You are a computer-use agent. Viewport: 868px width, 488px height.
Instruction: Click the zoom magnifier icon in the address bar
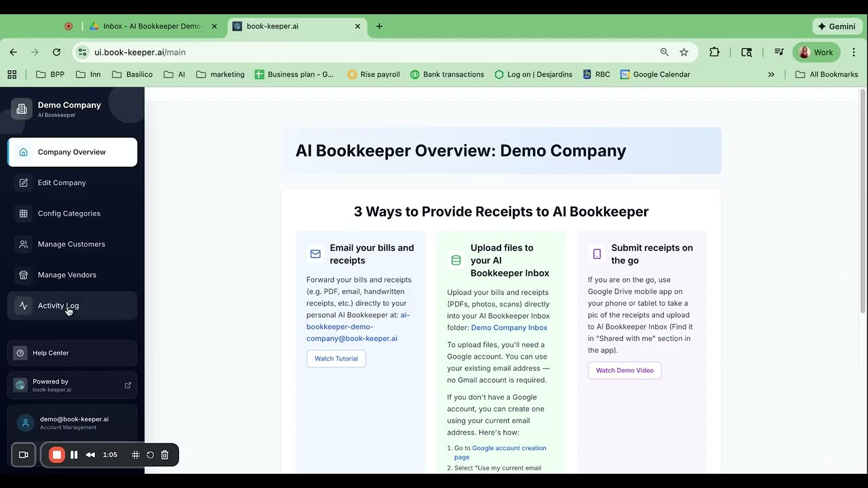coord(665,52)
